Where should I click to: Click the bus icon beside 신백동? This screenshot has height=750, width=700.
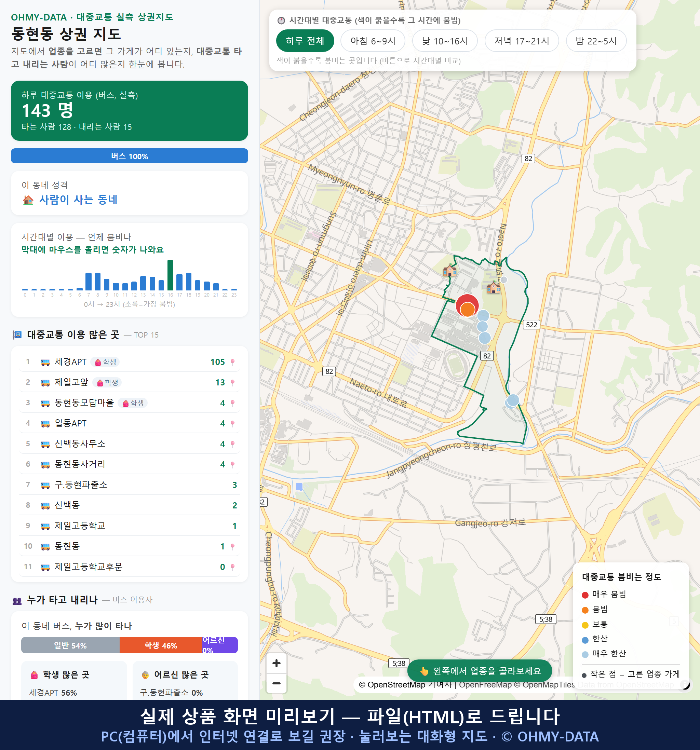45,506
